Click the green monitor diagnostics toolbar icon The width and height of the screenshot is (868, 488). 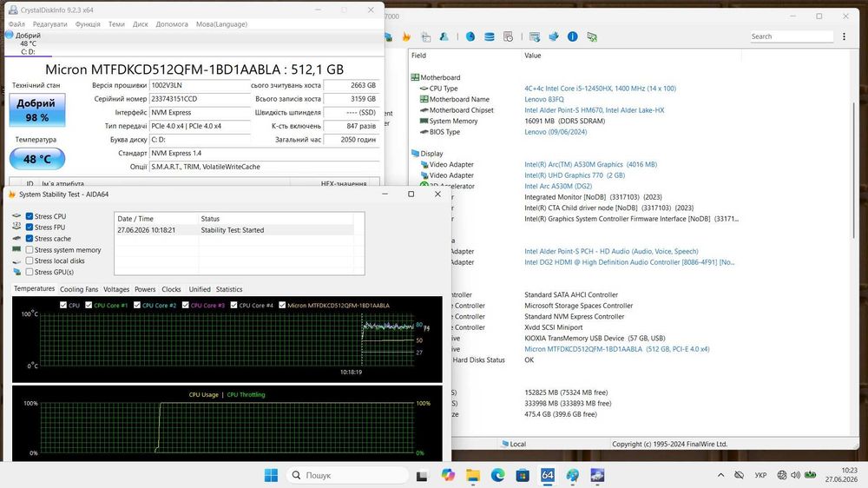pos(592,36)
